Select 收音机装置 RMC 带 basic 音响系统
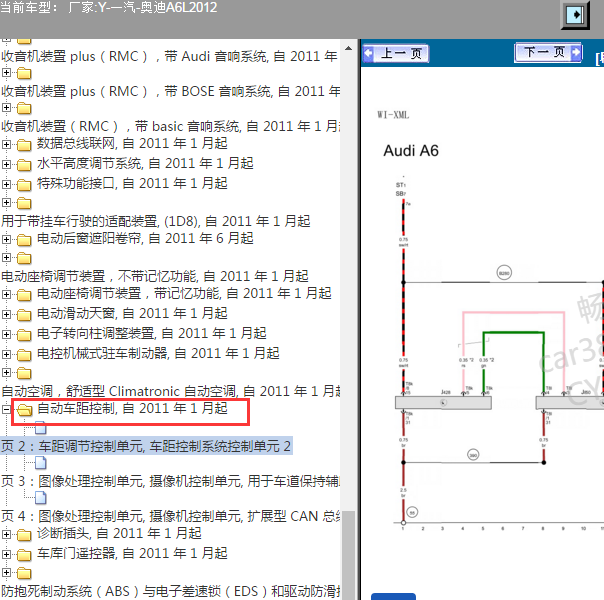Screen dimensions: 604x600 click(x=170, y=126)
